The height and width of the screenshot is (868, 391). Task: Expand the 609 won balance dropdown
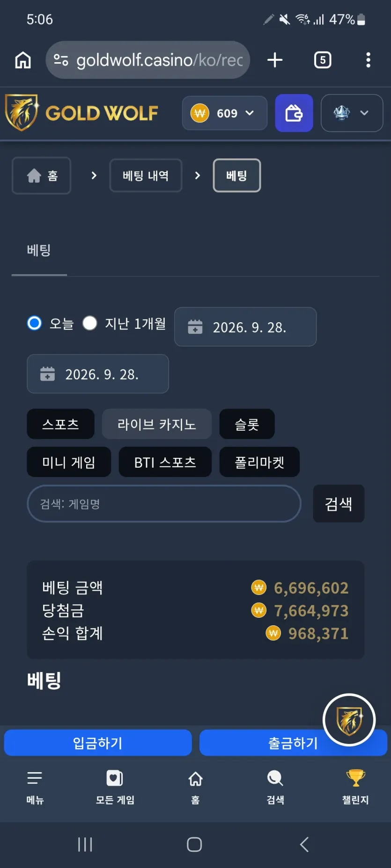point(225,113)
